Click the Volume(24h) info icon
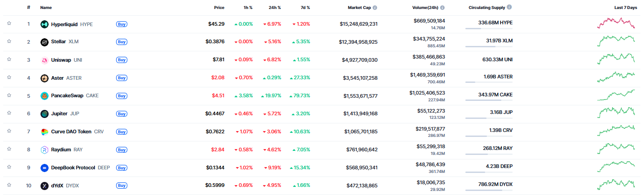The height and width of the screenshot is (195, 644). coord(442,8)
